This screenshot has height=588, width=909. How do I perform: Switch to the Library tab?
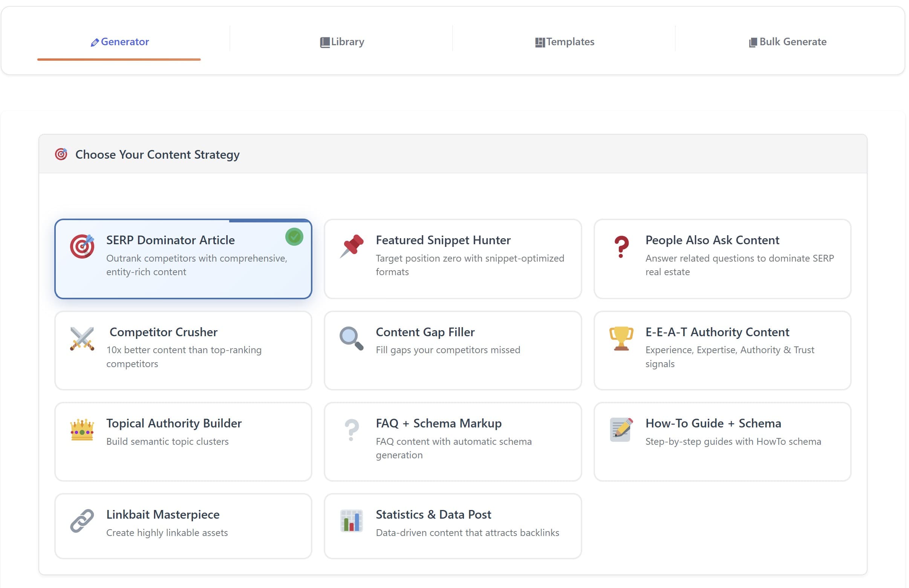point(342,41)
